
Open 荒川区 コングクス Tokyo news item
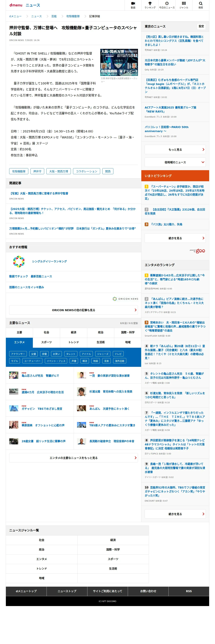tap(174, 41)
